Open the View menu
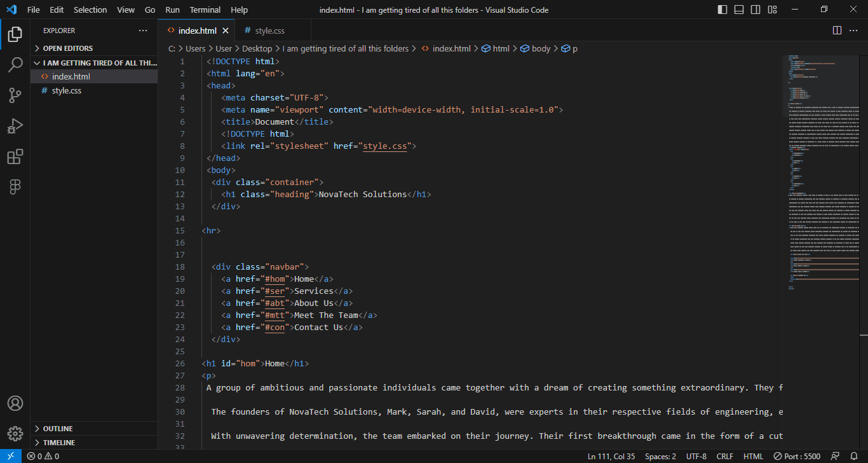This screenshot has height=463, width=868. pos(126,10)
